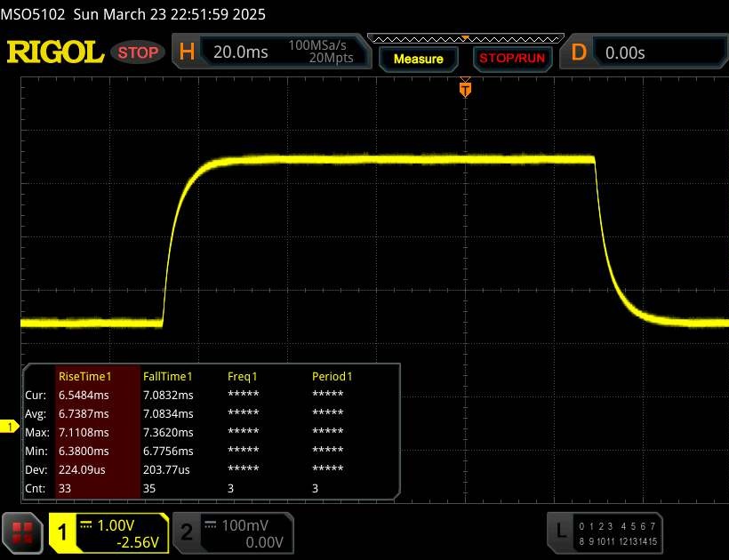Image resolution: width=729 pixels, height=560 pixels.
Task: Click RiseTime1 deviation 224.09us
Action: (x=82, y=469)
